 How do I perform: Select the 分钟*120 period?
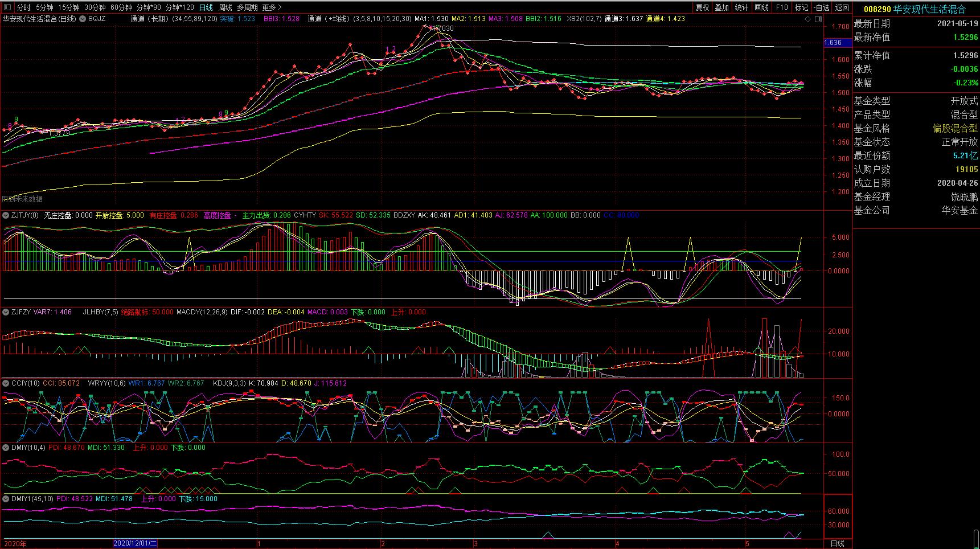(180, 7)
